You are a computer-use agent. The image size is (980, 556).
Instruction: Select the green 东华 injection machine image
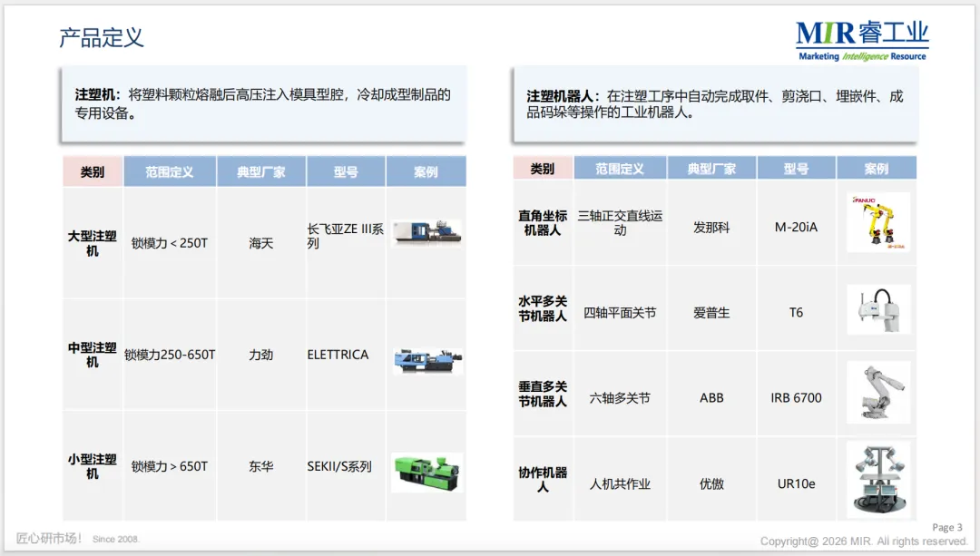[x=427, y=473]
